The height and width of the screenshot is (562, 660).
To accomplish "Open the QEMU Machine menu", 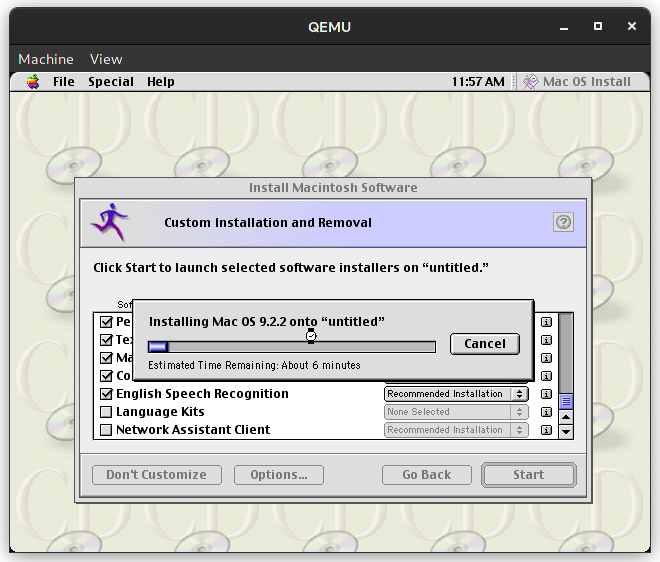I will (x=46, y=59).
